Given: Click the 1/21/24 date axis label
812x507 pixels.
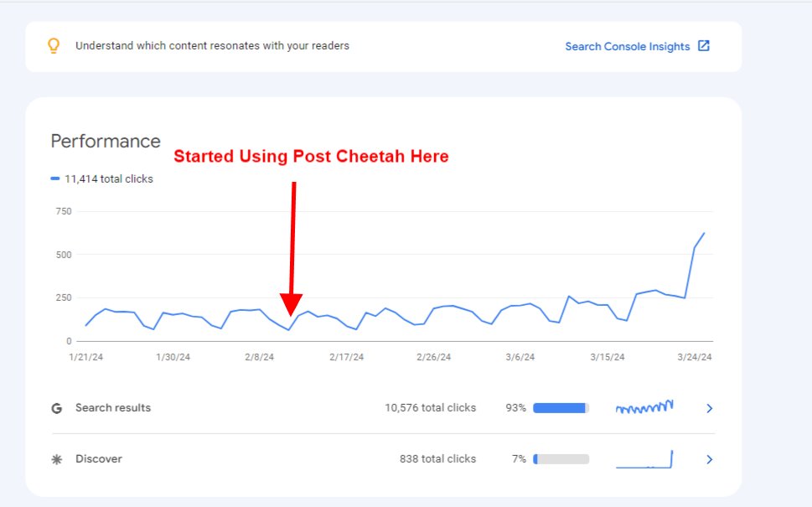Looking at the screenshot, I should coord(86,357).
